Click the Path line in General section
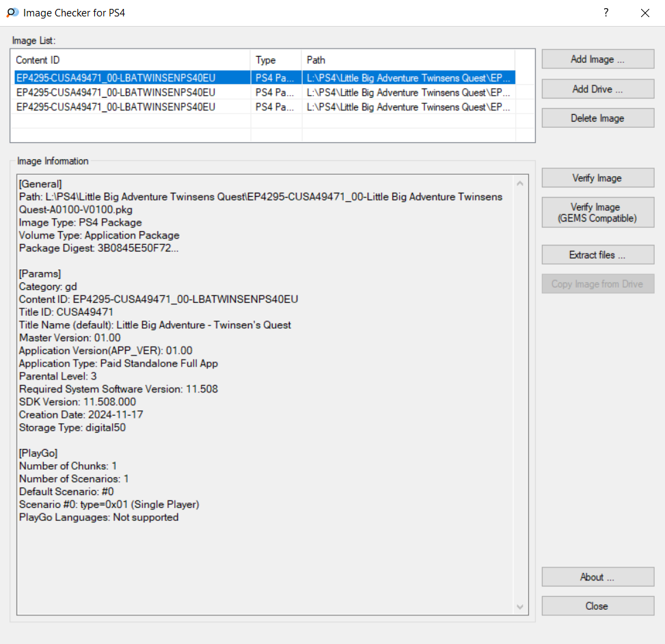665x644 pixels. [261, 203]
